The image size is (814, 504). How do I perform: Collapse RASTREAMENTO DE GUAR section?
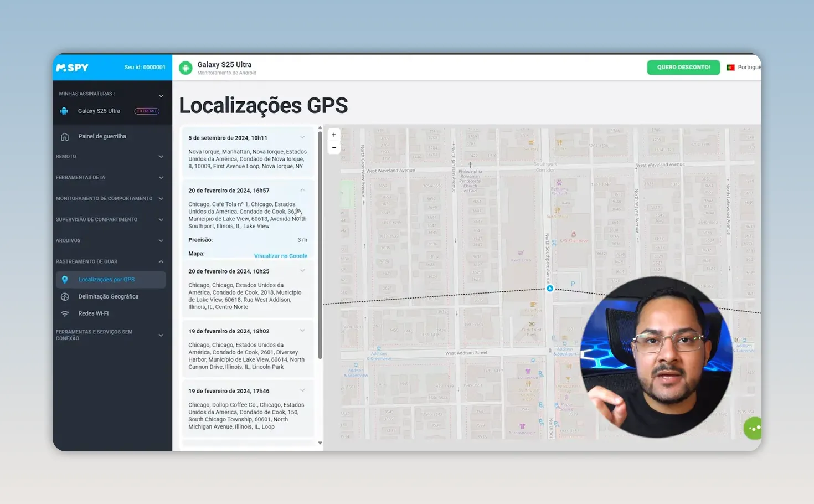pyautogui.click(x=161, y=261)
